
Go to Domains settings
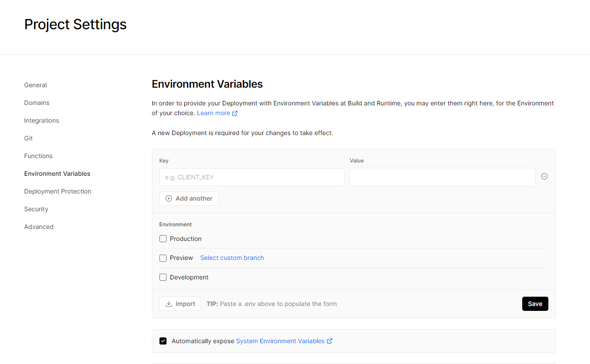click(37, 103)
